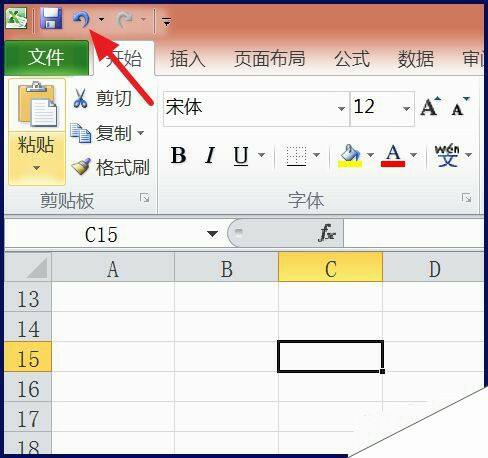Open the 文件 (File) tab
The width and height of the screenshot is (488, 458).
(46, 58)
